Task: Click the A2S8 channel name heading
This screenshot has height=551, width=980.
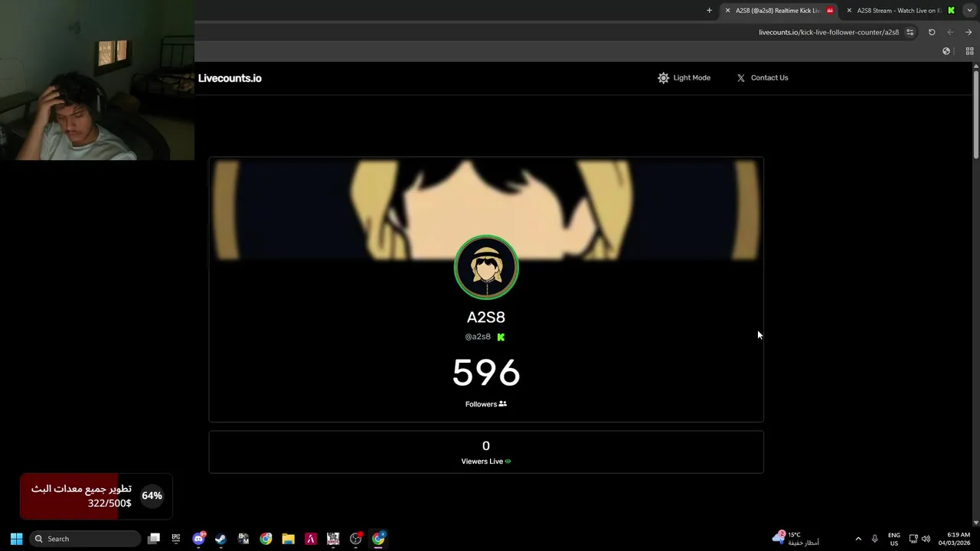Action: [x=486, y=317]
